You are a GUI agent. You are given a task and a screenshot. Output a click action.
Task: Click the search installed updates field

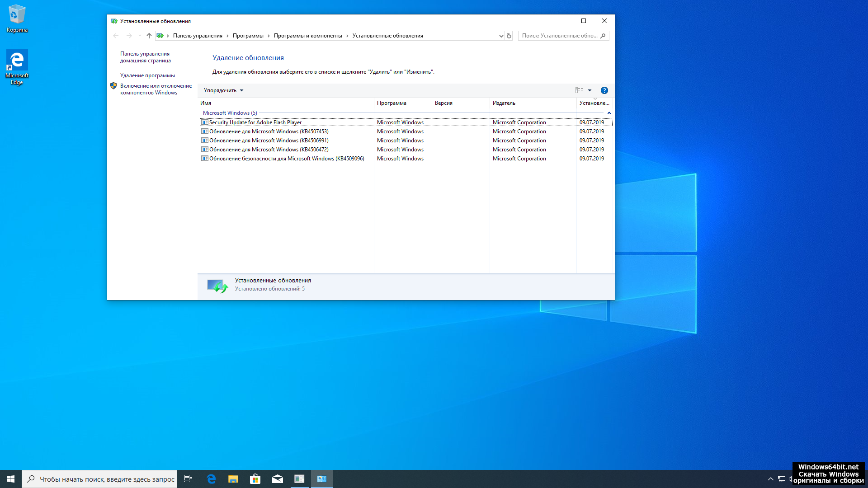point(560,36)
